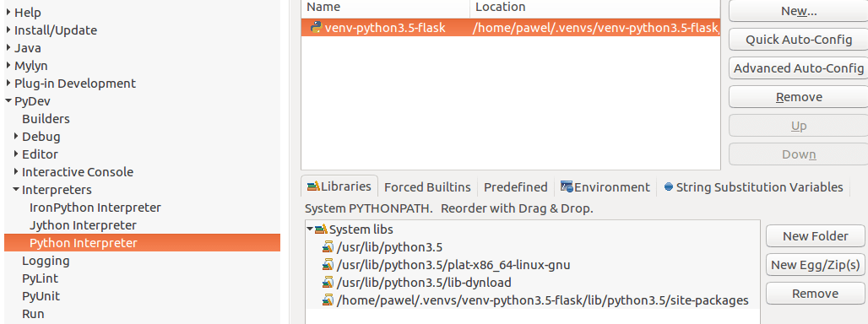
Task: Open String Substitution Variables tab
Action: [x=753, y=186]
